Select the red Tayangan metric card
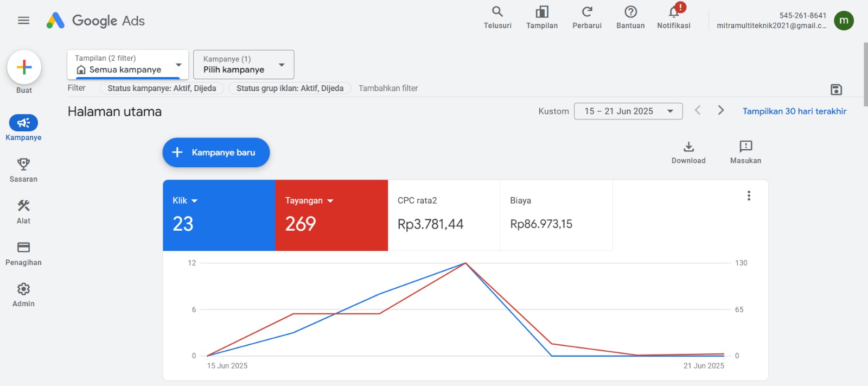 331,216
